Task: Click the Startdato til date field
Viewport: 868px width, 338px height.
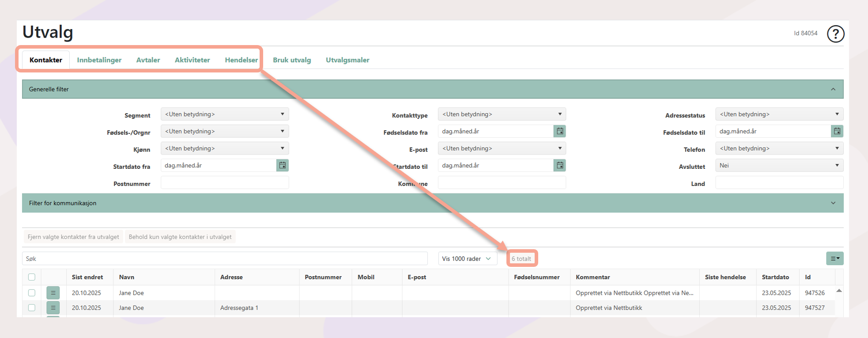Action: pyautogui.click(x=496, y=165)
